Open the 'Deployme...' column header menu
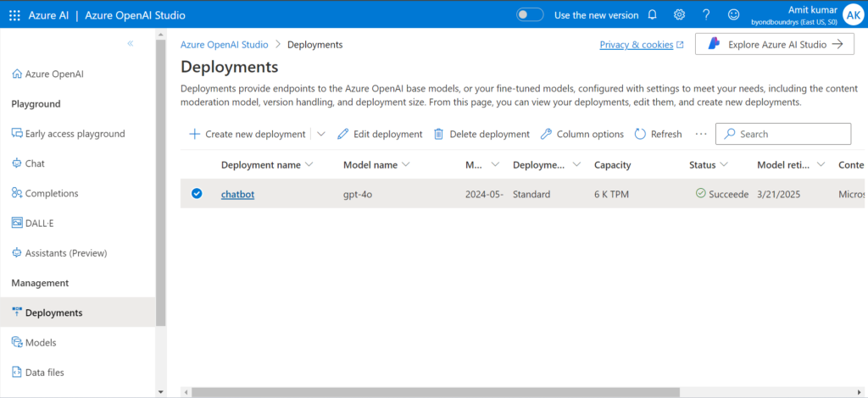The height and width of the screenshot is (398, 868). click(x=547, y=165)
